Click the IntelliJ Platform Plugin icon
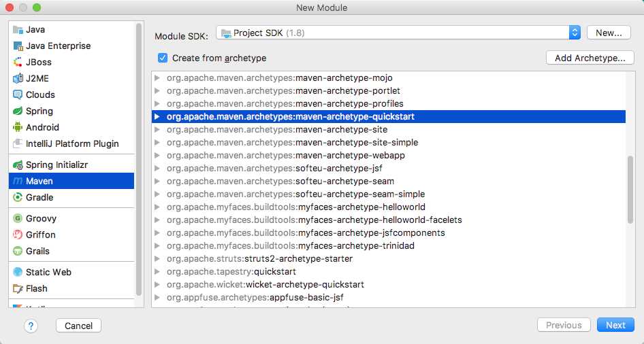The height and width of the screenshot is (344, 644). tap(18, 144)
